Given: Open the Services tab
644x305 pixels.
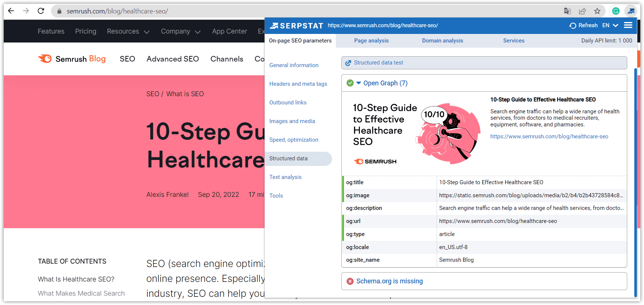Looking at the screenshot, I should pyautogui.click(x=514, y=41).
